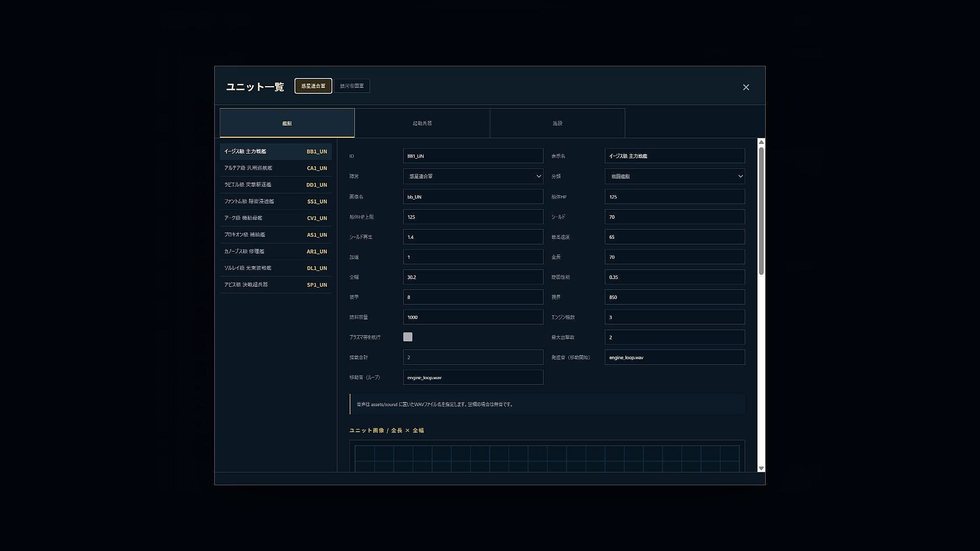Click the 船体HP input field
This screenshot has width=980, height=551.
[x=675, y=196]
